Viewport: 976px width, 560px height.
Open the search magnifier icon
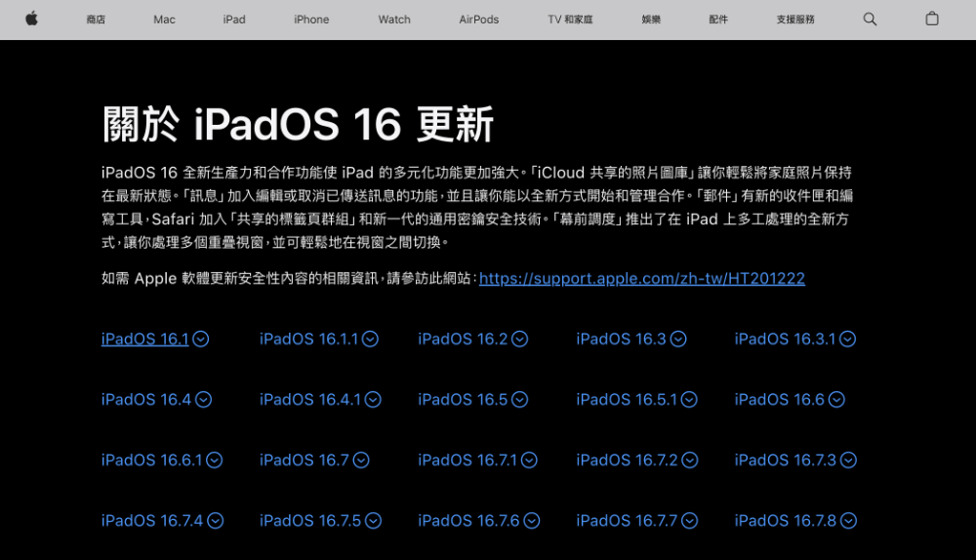point(870,20)
